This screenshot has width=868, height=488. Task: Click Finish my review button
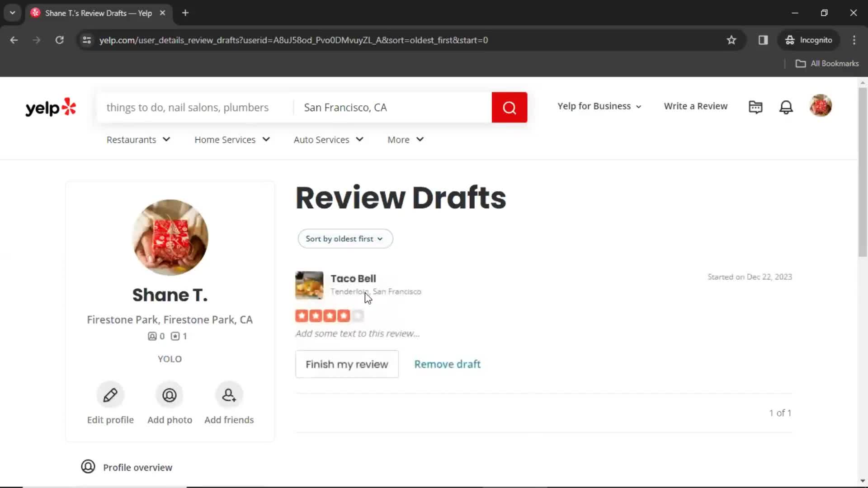point(347,364)
